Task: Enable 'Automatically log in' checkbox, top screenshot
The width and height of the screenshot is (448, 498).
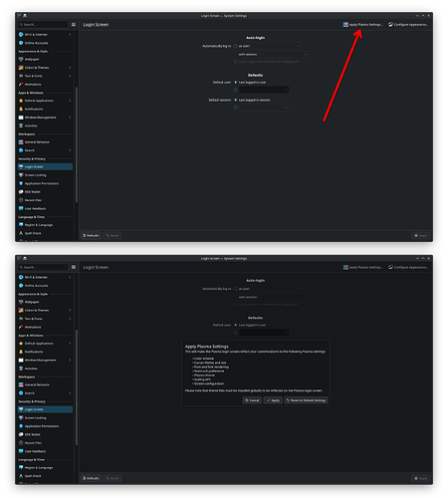Action: (x=235, y=46)
